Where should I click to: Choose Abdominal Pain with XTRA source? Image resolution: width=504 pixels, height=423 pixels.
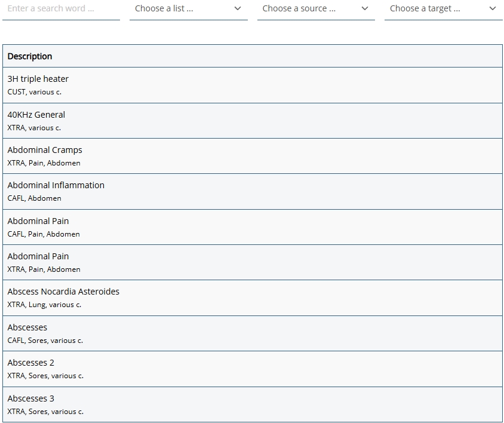pos(38,256)
